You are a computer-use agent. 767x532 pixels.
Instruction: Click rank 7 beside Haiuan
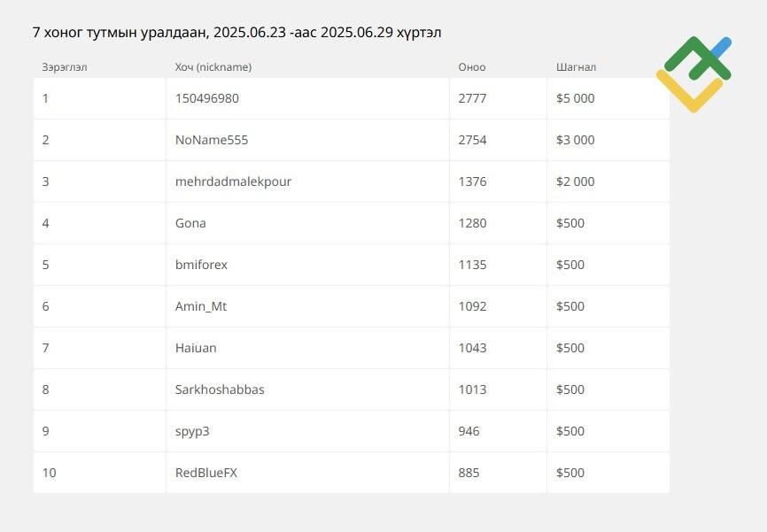coord(45,348)
